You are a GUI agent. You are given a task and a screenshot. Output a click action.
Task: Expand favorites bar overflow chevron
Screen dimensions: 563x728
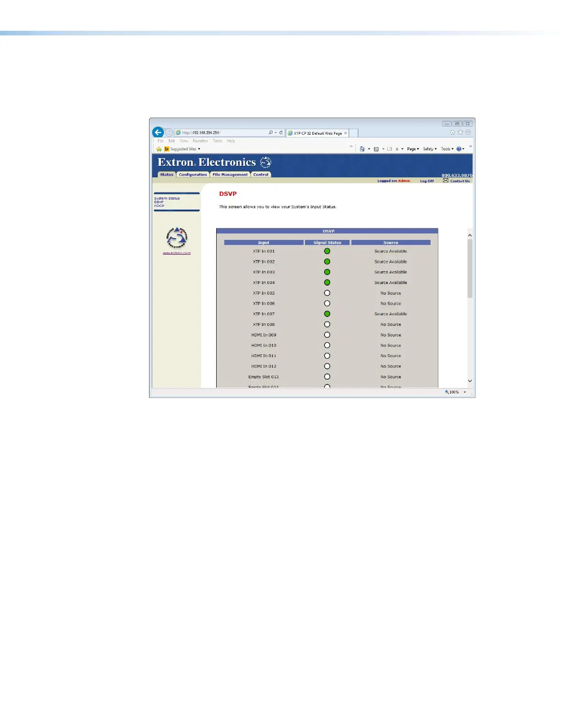tap(351, 147)
